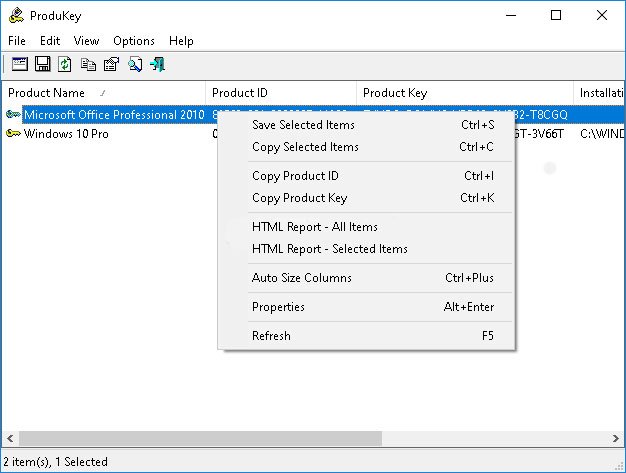Click the Find magnifier toolbar icon
The image size is (626, 473).
click(134, 65)
